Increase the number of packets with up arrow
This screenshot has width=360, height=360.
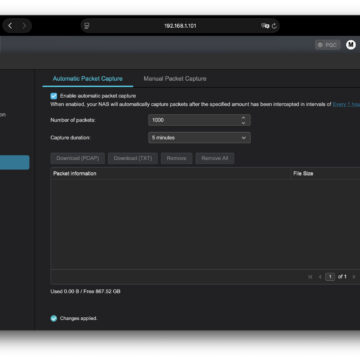point(243,118)
